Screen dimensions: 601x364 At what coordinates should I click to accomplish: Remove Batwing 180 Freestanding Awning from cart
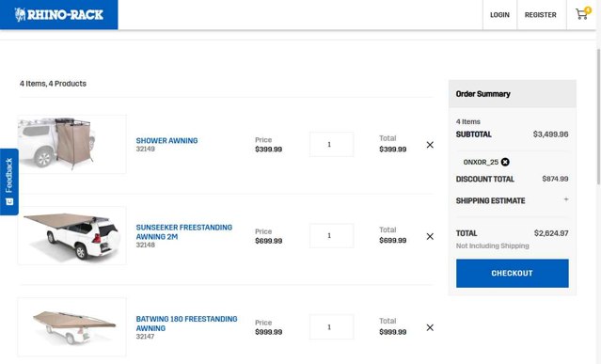(x=430, y=327)
